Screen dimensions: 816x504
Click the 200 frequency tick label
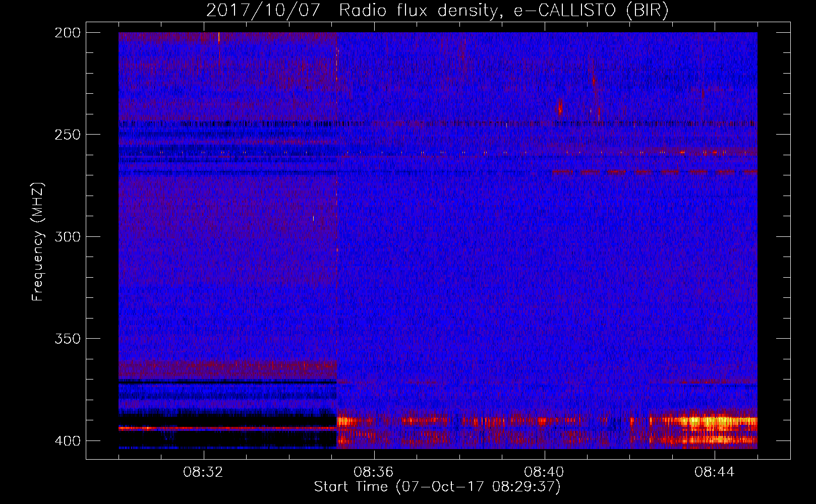(x=67, y=33)
